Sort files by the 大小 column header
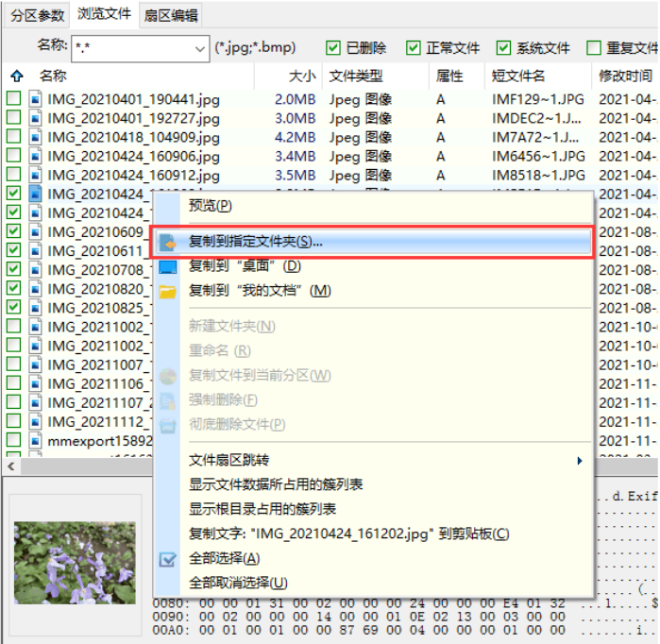Image resolution: width=660 pixels, height=644 pixels. click(302, 76)
